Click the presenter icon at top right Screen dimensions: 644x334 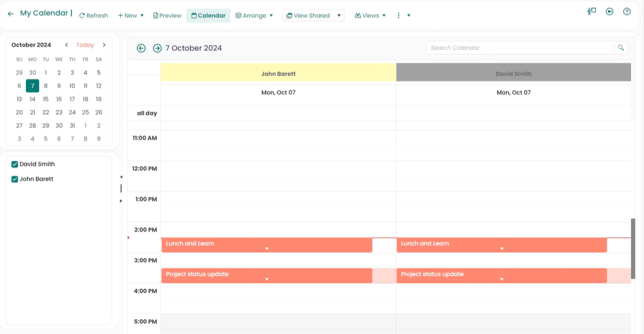click(592, 12)
